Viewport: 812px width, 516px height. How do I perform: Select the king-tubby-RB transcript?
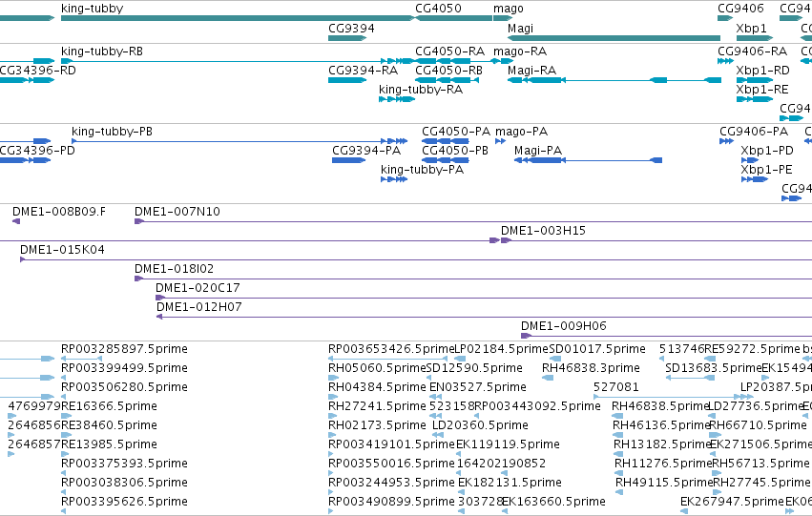click(238, 61)
